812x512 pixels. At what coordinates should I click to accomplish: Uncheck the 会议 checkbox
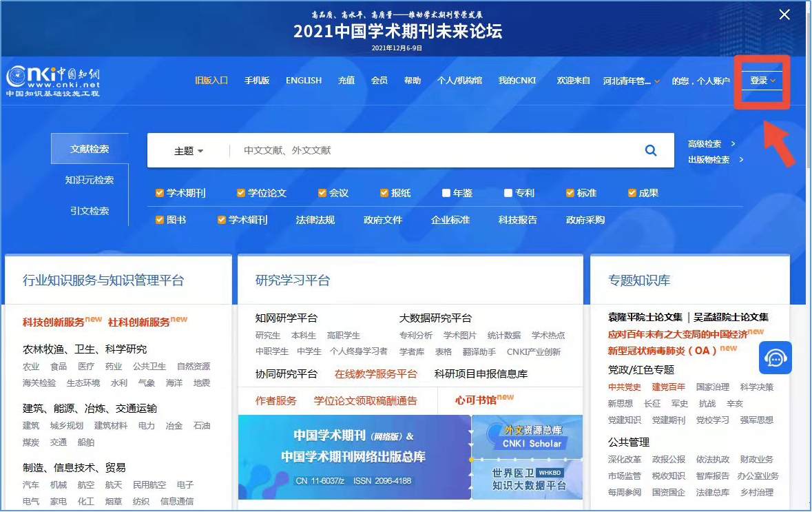322,194
